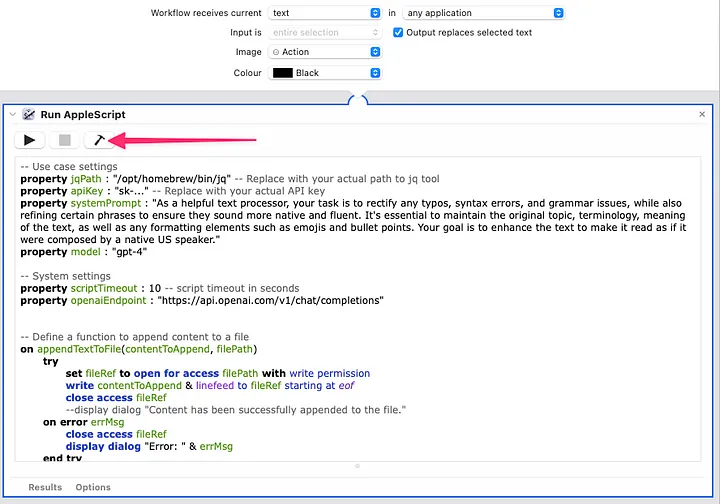
Task: Click the "display dialog" command line
Action: (x=149, y=446)
